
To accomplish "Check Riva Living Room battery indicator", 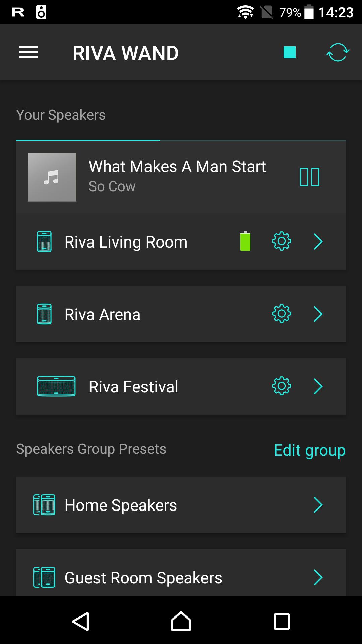I will 245,241.
